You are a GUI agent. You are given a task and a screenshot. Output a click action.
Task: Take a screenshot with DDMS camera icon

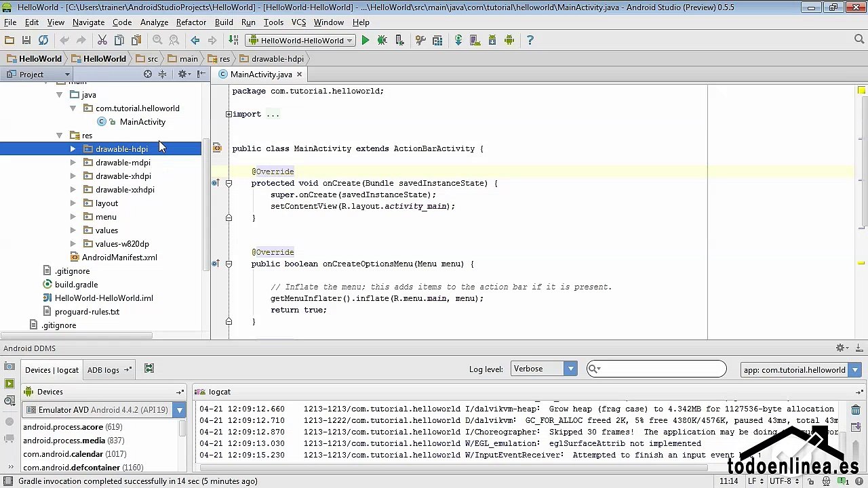9,367
